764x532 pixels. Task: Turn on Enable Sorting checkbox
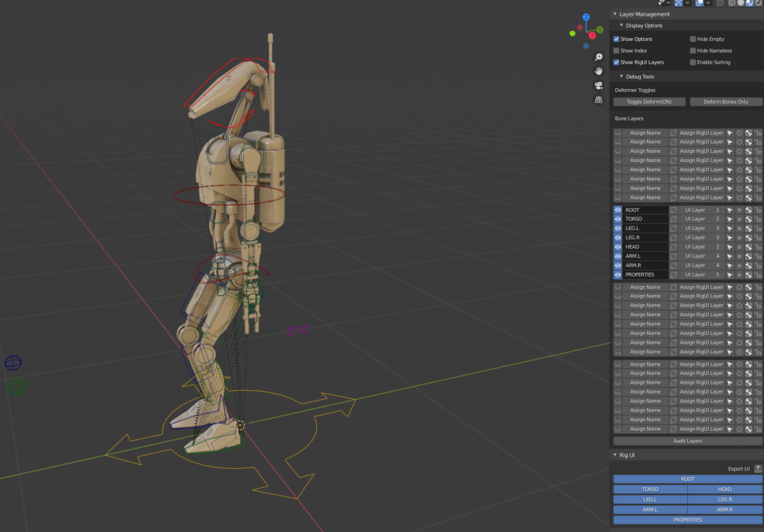[693, 62]
